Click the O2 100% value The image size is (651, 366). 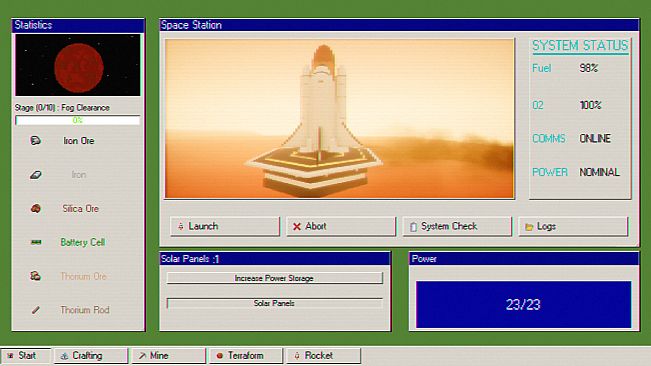590,105
